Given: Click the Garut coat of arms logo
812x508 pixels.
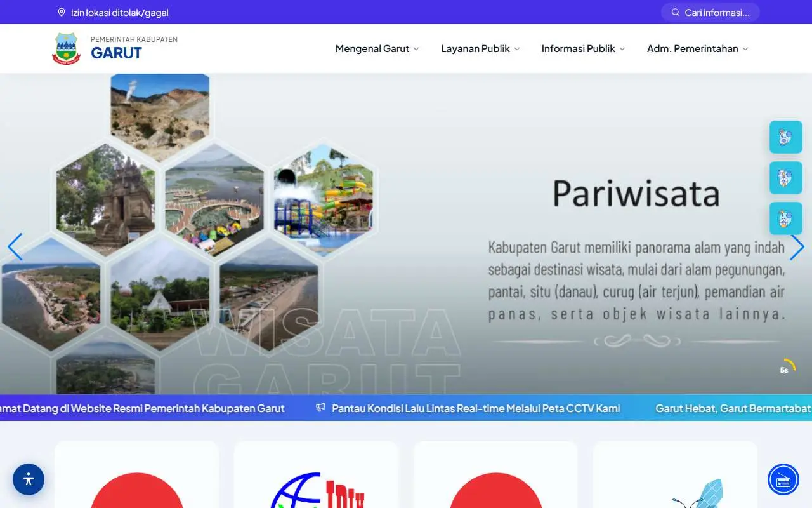Looking at the screenshot, I should tap(66, 48).
